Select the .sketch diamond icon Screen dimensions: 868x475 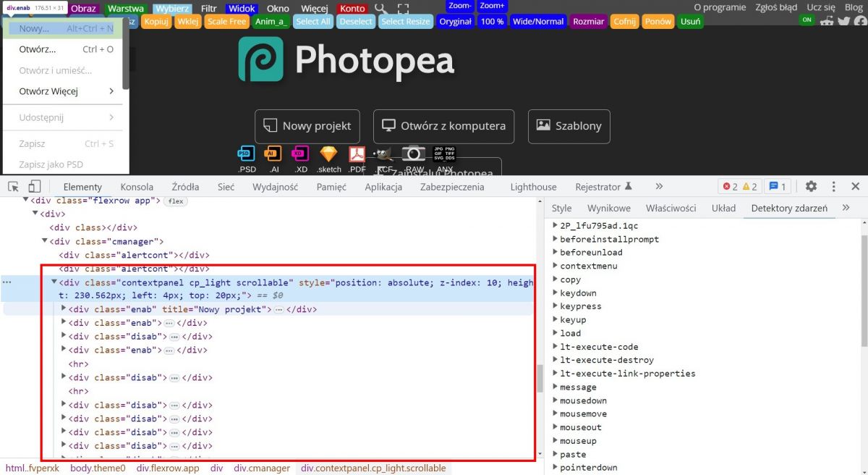tap(328, 154)
